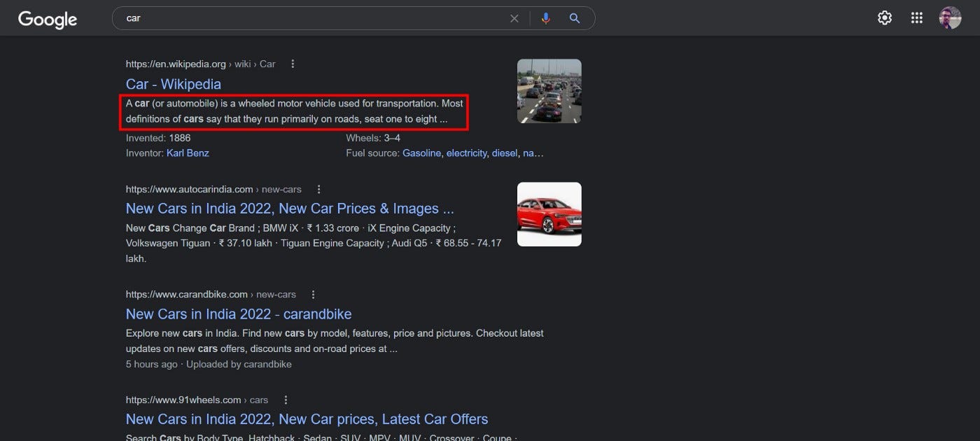The height and width of the screenshot is (441, 980).
Task: Click the Wikipedia snippet 'A car (or automobile) is a wheeled motor vehicle'
Action: (x=294, y=111)
